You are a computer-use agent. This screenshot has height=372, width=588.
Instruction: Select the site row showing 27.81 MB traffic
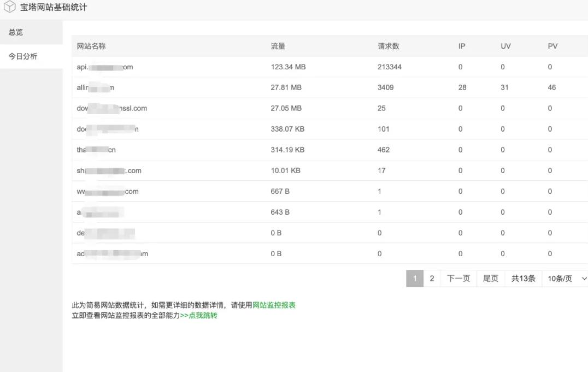(273, 87)
